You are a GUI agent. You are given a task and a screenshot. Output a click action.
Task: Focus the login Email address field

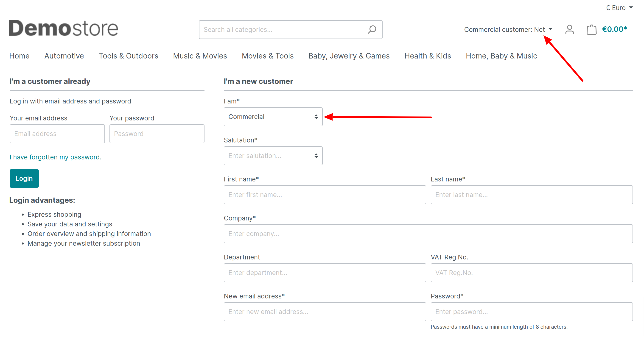tap(57, 134)
